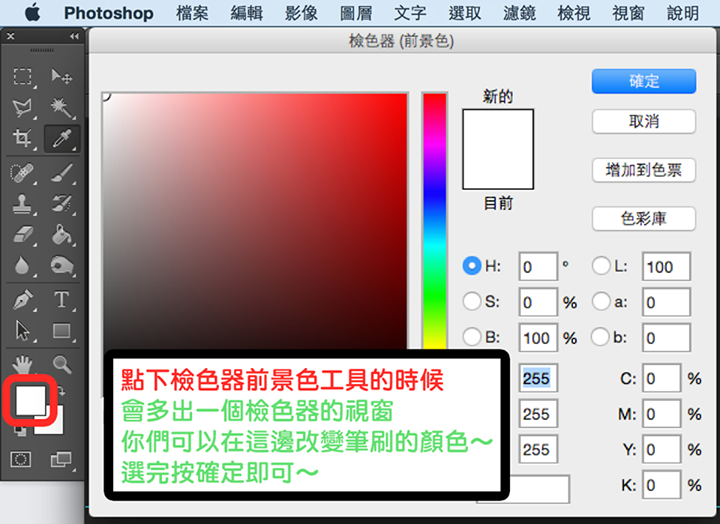Click the vertical hue slider strip

434,220
